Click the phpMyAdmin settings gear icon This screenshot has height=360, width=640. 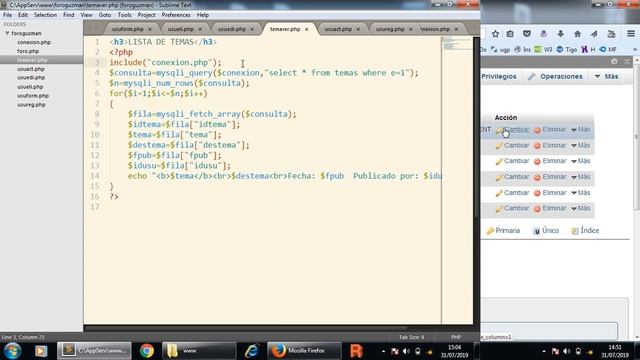pos(614,62)
